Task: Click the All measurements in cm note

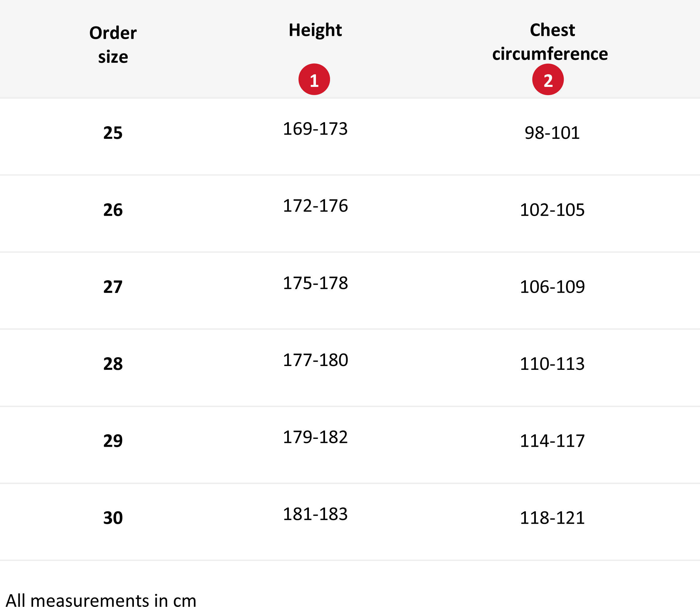Action: (101, 600)
